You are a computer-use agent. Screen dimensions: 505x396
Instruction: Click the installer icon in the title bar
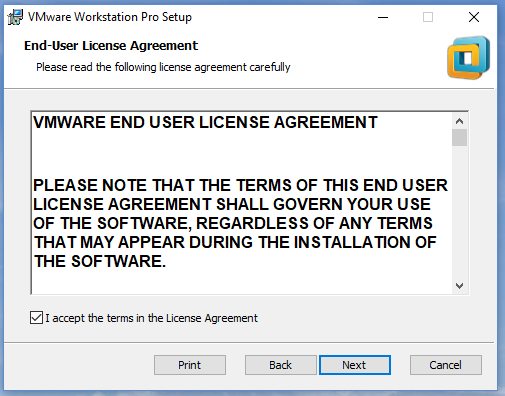coord(15,17)
